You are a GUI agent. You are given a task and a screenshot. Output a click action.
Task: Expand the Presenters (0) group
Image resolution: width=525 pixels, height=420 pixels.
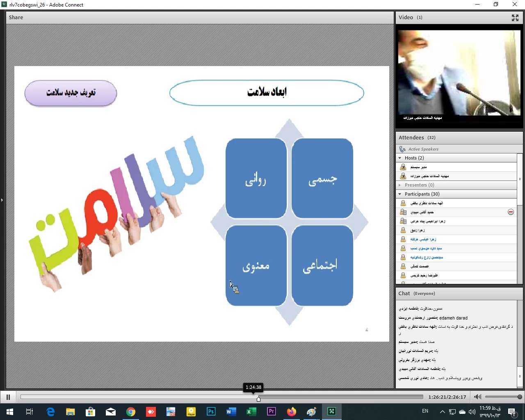pyautogui.click(x=400, y=185)
